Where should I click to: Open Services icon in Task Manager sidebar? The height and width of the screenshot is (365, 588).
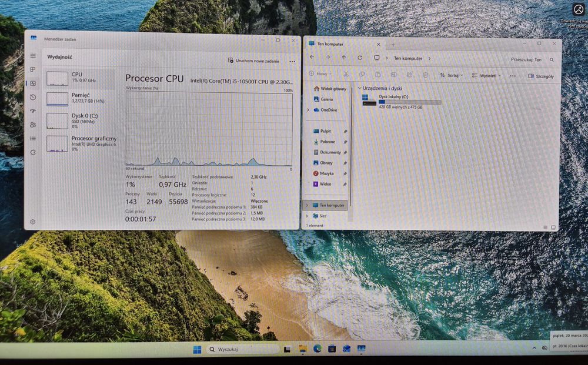tap(33, 152)
